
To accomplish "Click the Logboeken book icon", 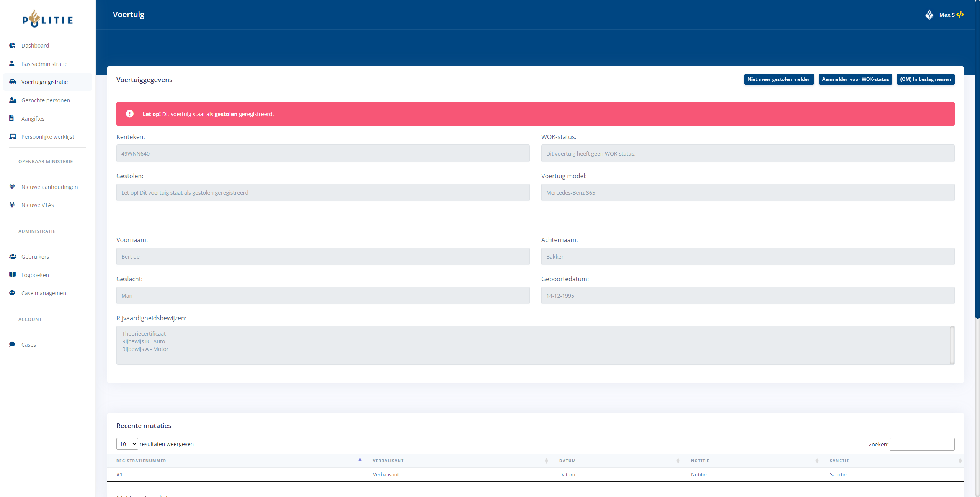I will tap(12, 275).
